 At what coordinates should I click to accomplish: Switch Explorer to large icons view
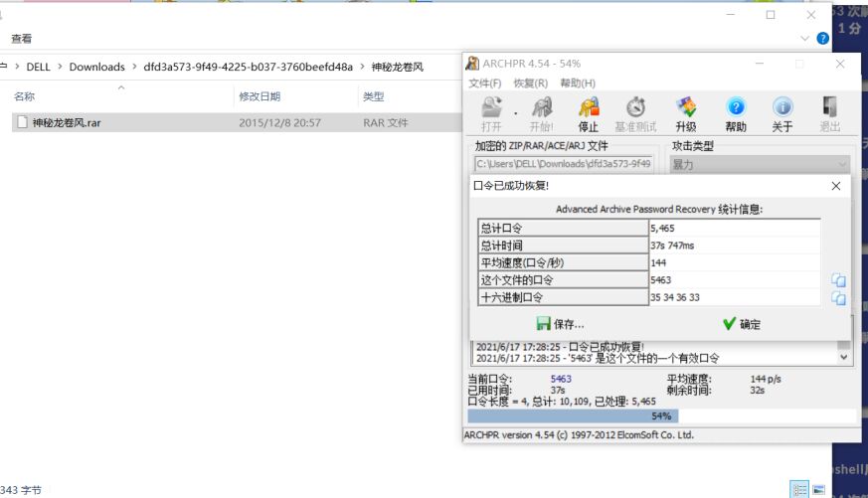819,490
